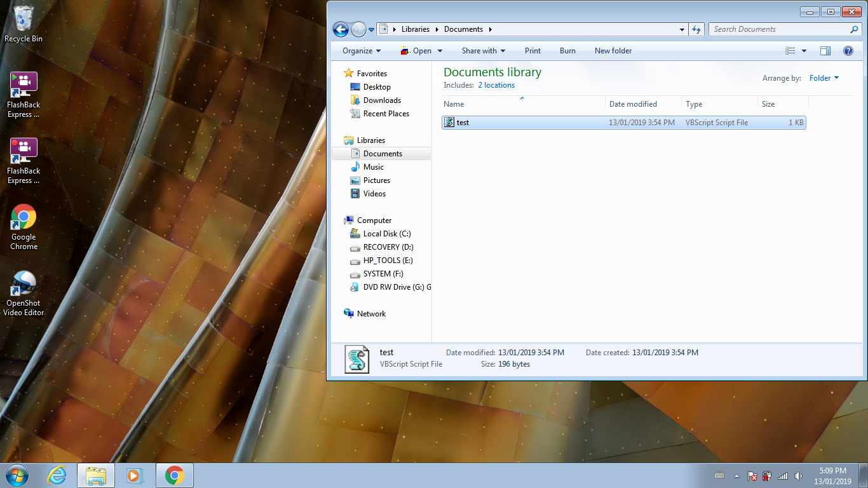Open the RECOVERY (D:) drive
This screenshot has height=488, width=868.
[390, 247]
